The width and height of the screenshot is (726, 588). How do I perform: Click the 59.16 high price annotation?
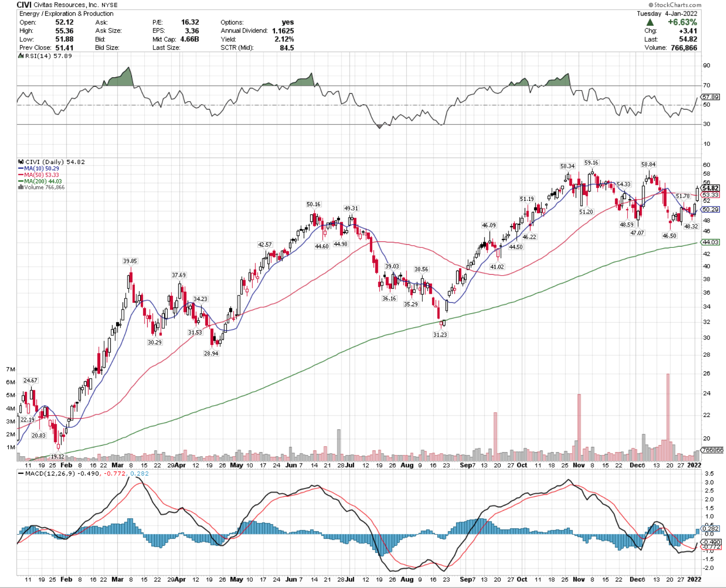[591, 163]
